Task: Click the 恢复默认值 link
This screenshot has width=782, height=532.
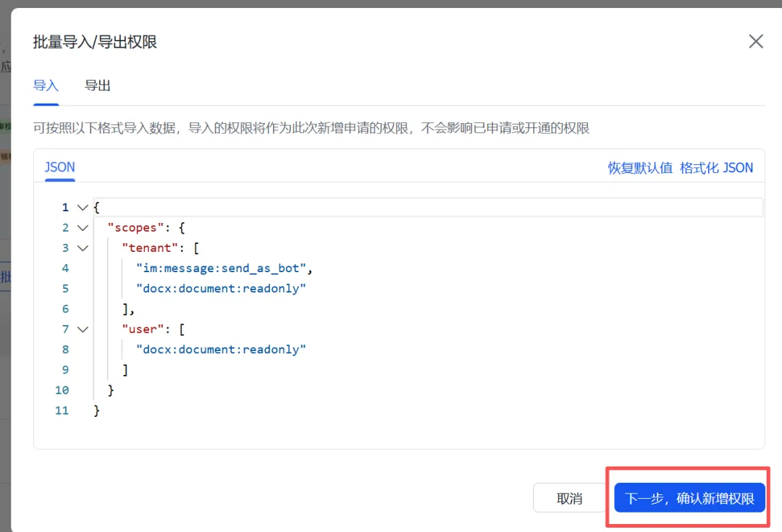Action: click(x=640, y=167)
